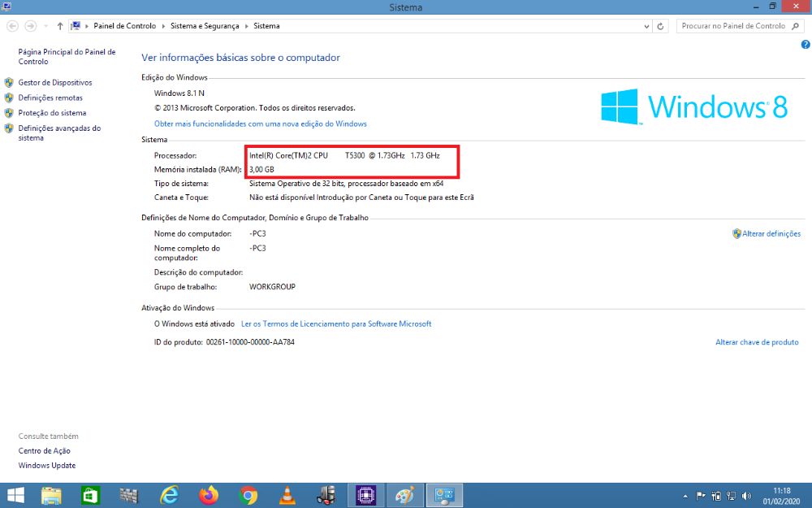Click Obter mais funcionalidades link
Viewport: 812px width, 508px height.
(261, 124)
